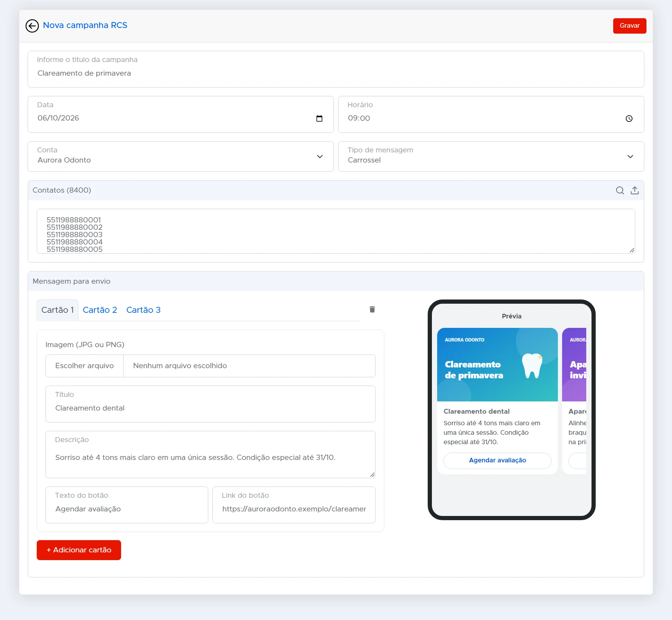Open the calendar picker in Data field
The width and height of the screenshot is (672, 620).
[x=319, y=118]
